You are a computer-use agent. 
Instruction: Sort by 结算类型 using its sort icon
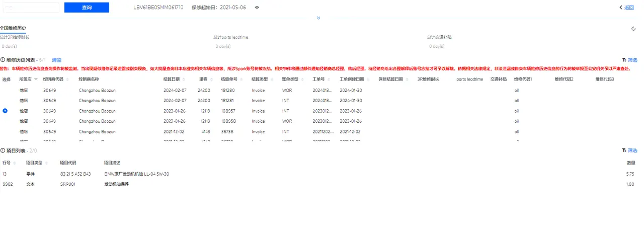271,80
